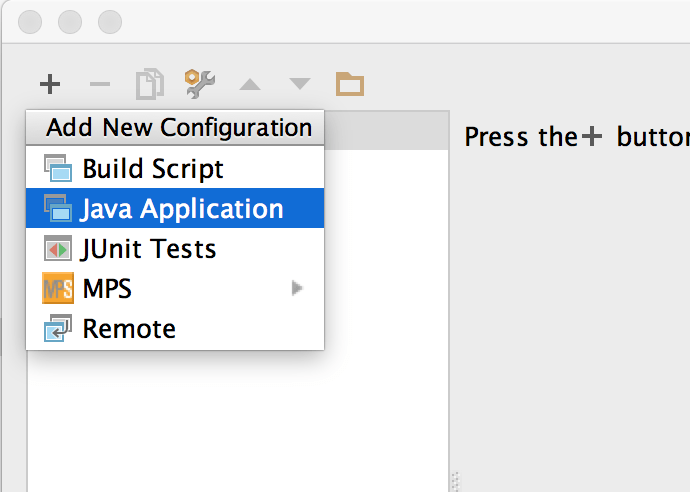Choose Build Script from the popup list

(153, 169)
